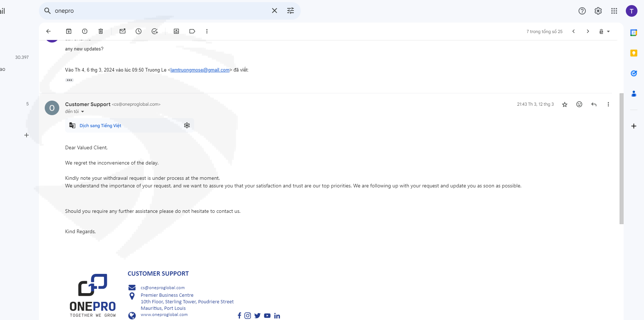Click the search magnifier icon

tap(47, 11)
